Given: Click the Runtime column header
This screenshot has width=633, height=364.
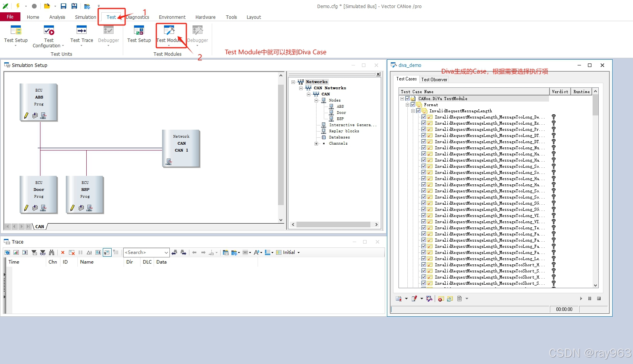Looking at the screenshot, I should pos(581,92).
